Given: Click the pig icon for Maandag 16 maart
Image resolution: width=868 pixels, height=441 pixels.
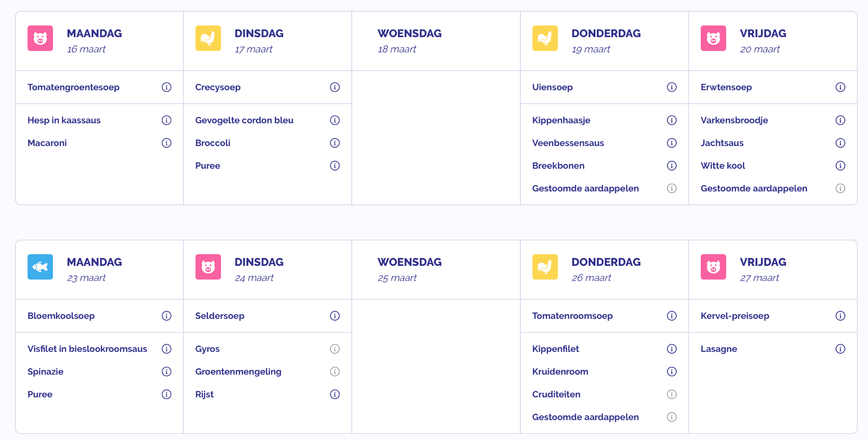Looking at the screenshot, I should 40,38.
